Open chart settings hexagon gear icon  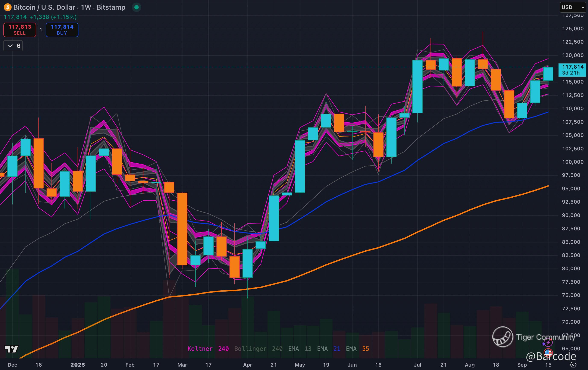[x=573, y=365]
